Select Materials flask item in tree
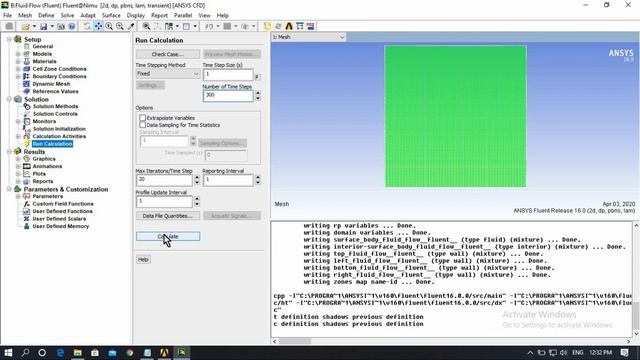Screen dimensions: 640x360 pyautogui.click(x=44, y=61)
